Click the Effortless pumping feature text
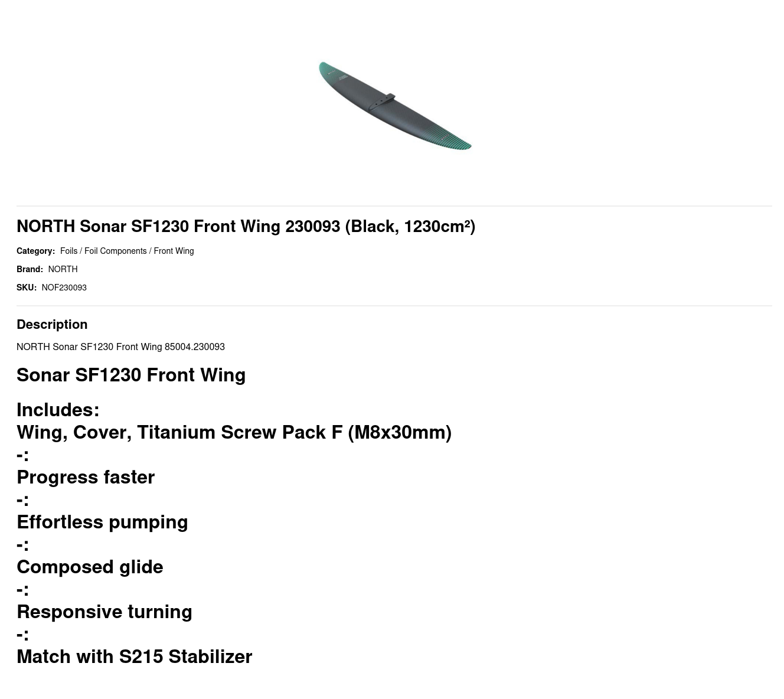 tap(102, 522)
